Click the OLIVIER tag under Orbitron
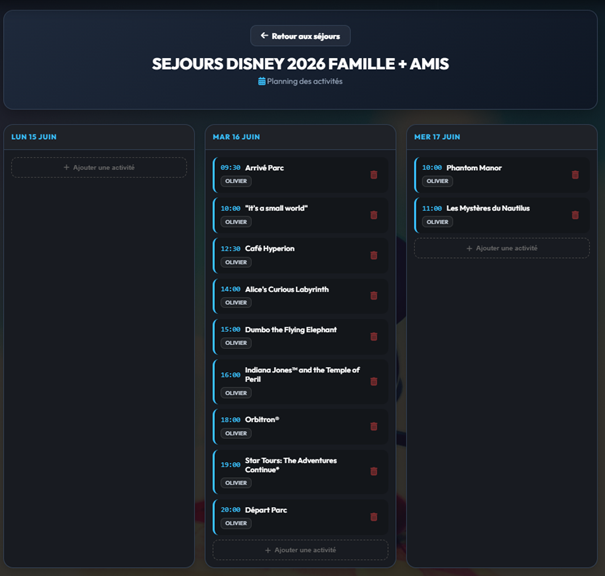 [x=236, y=433]
